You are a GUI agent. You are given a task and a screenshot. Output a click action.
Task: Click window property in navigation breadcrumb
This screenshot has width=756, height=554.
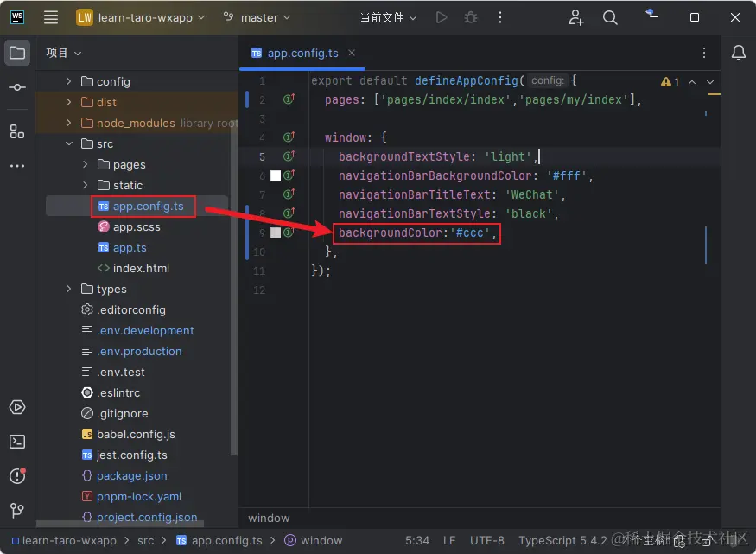[x=314, y=540]
